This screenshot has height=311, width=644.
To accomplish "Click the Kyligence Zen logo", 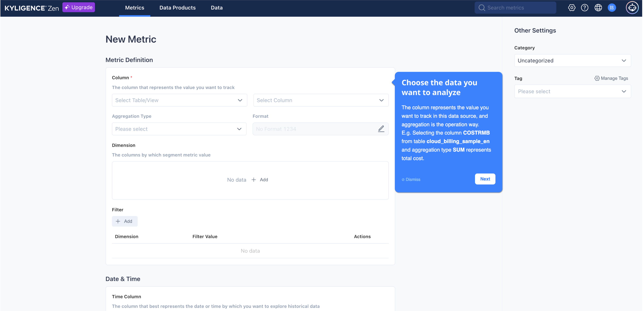I will [x=31, y=8].
